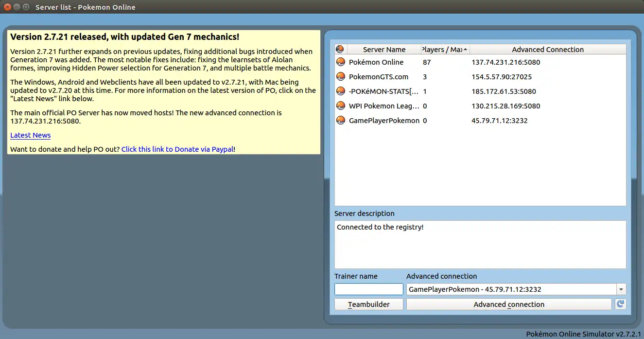The image size is (644, 339).
Task: Click the player count 87
Action: pos(427,62)
